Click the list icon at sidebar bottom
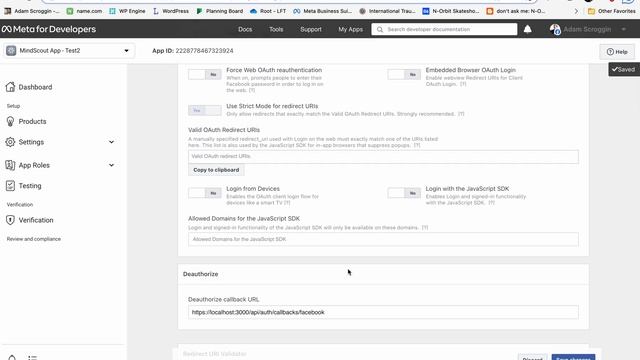The width and height of the screenshot is (640, 360). coord(33,357)
